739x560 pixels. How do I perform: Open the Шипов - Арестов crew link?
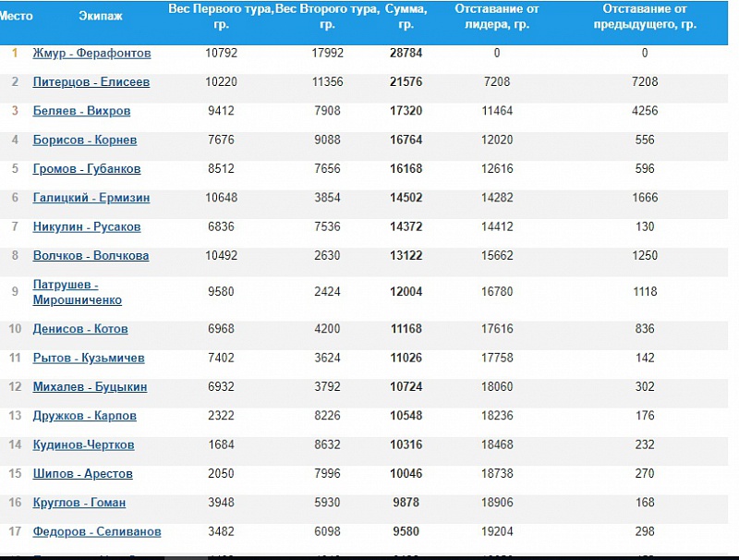82,474
